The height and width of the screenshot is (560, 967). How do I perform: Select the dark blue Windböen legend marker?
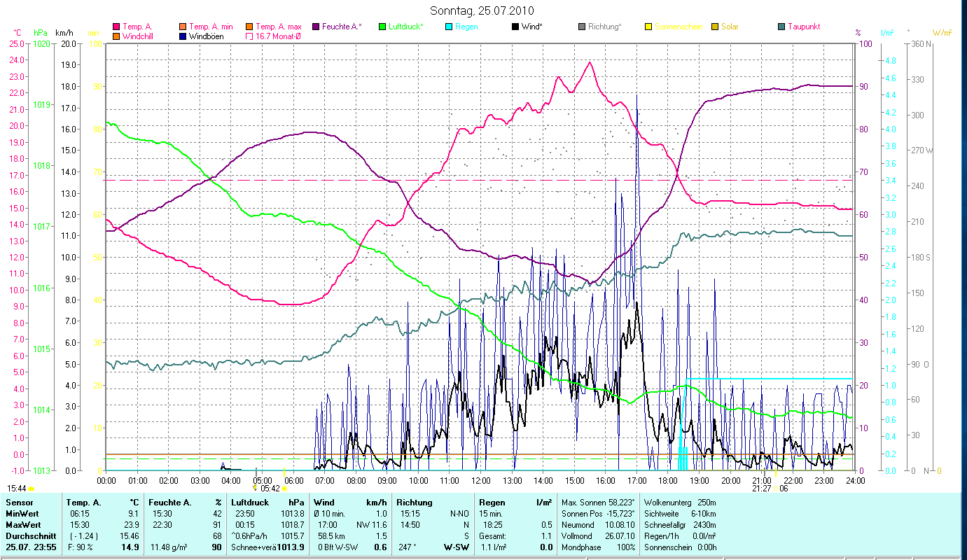pyautogui.click(x=183, y=36)
